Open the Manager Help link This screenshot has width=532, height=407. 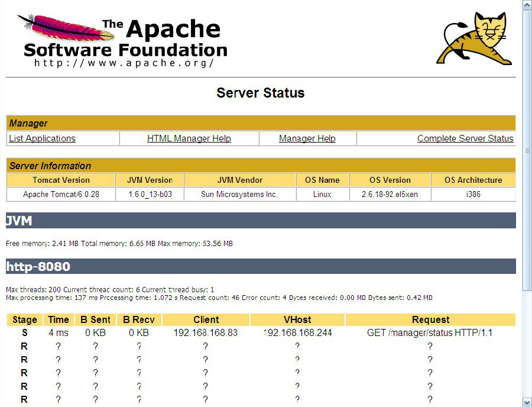coord(307,138)
